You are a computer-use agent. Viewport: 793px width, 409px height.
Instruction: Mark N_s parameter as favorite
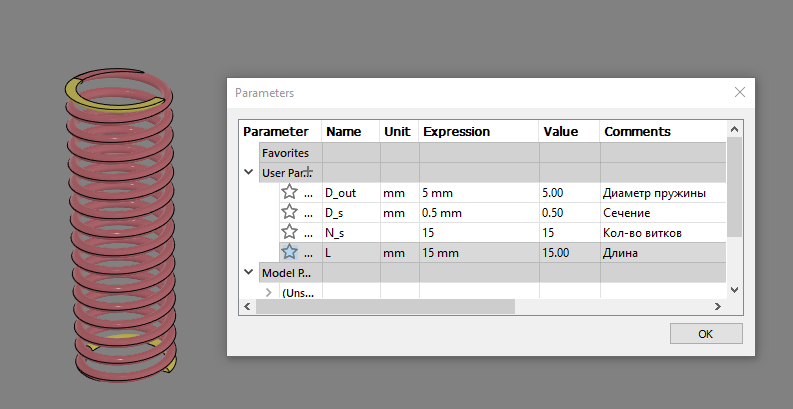(290, 232)
